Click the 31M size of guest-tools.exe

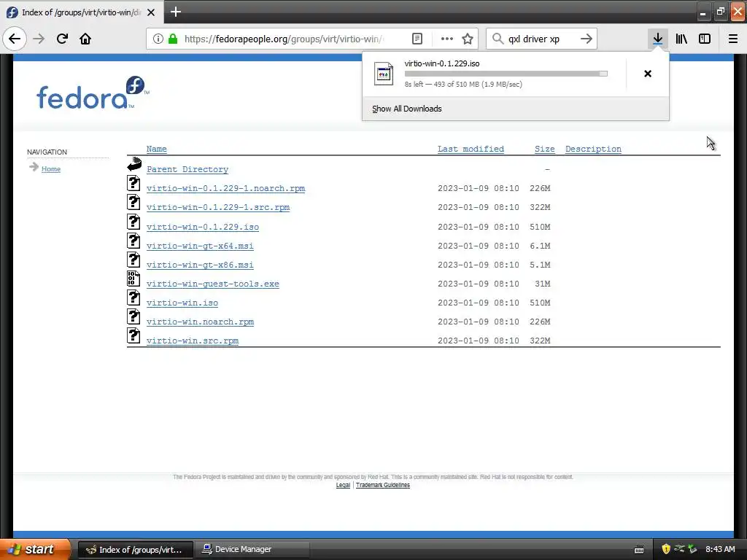(x=542, y=284)
